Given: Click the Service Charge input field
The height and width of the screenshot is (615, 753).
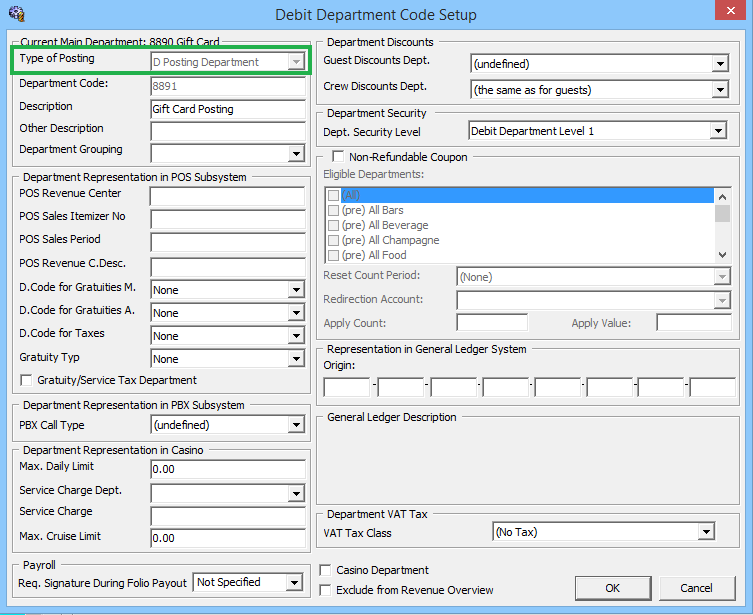Looking at the screenshot, I should click(x=228, y=516).
